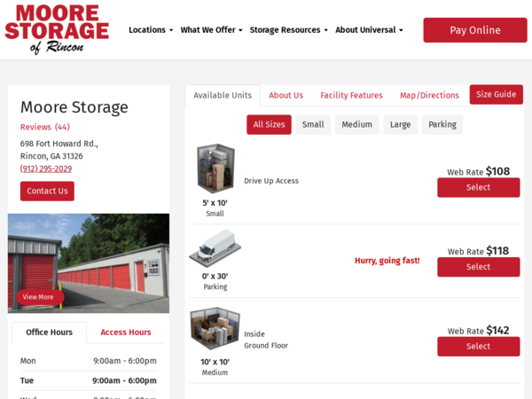Click the Web Rate $118 price

(x=478, y=251)
